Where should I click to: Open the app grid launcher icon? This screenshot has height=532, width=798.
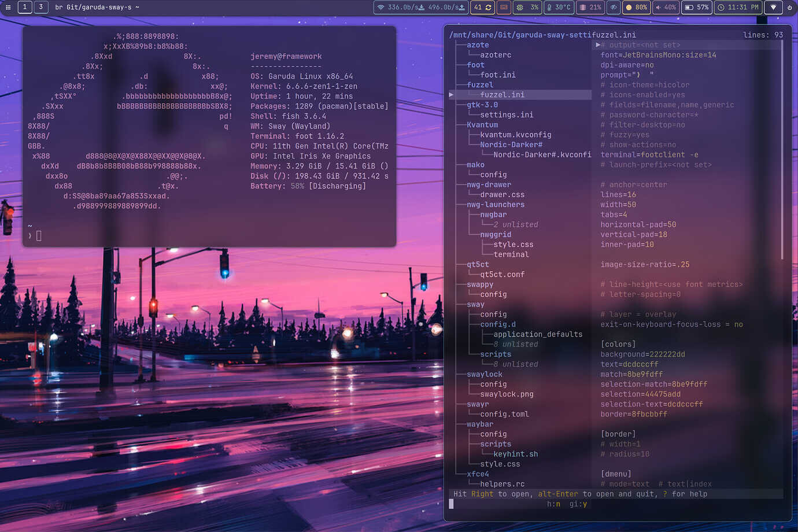(8, 8)
